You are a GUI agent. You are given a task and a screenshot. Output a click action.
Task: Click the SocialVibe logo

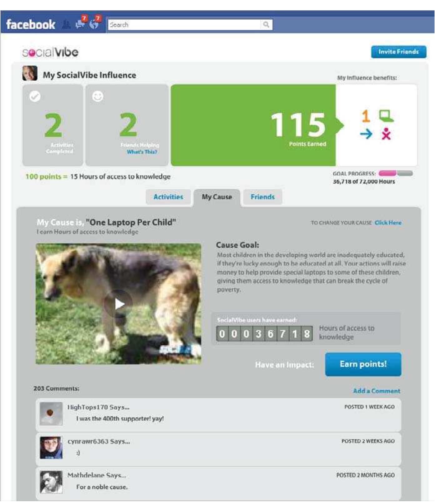(x=50, y=52)
